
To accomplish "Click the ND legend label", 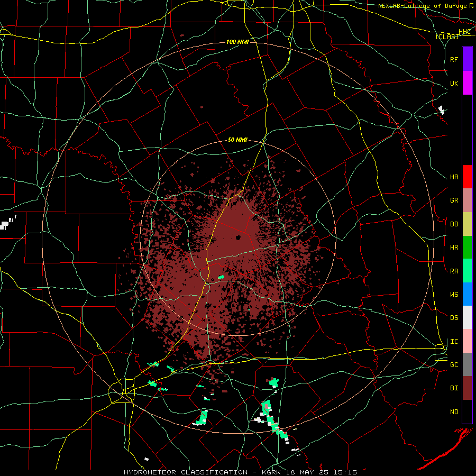I will [454, 412].
